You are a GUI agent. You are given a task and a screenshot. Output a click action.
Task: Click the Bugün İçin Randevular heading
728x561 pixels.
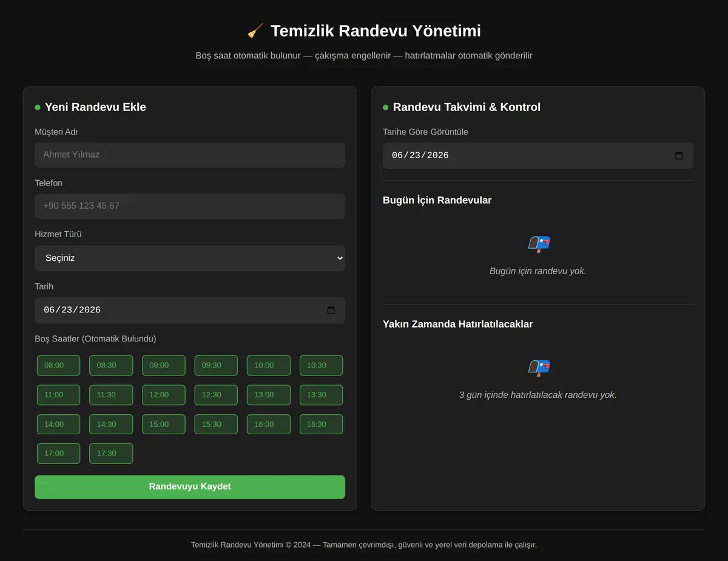[x=437, y=200]
